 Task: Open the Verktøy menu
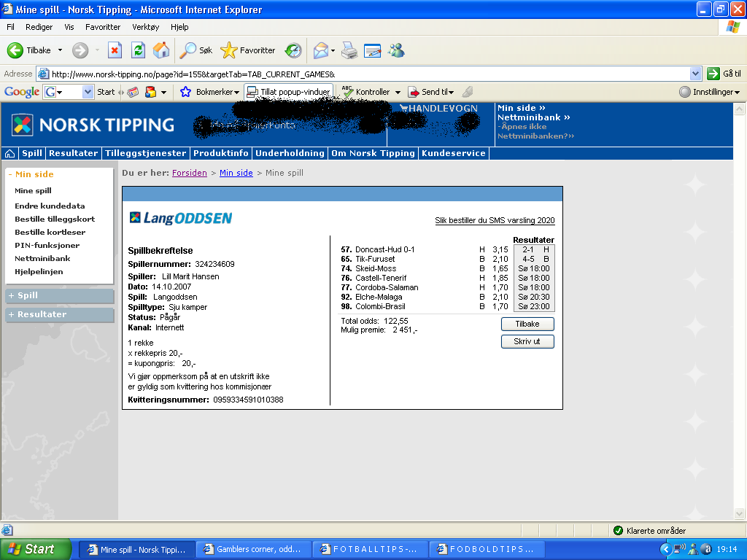pos(146,27)
